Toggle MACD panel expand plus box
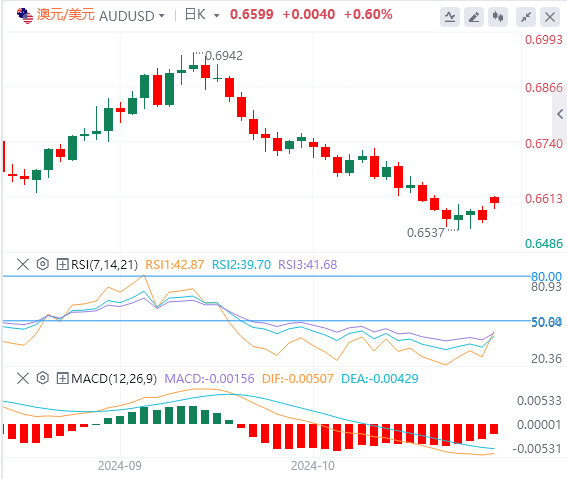This screenshot has width=567, height=479. click(x=62, y=379)
